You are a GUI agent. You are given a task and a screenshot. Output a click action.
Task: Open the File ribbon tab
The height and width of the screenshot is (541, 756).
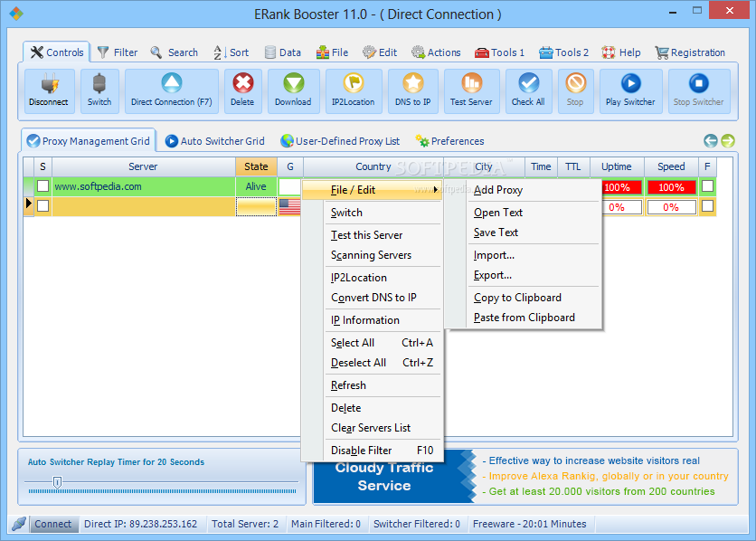(332, 52)
